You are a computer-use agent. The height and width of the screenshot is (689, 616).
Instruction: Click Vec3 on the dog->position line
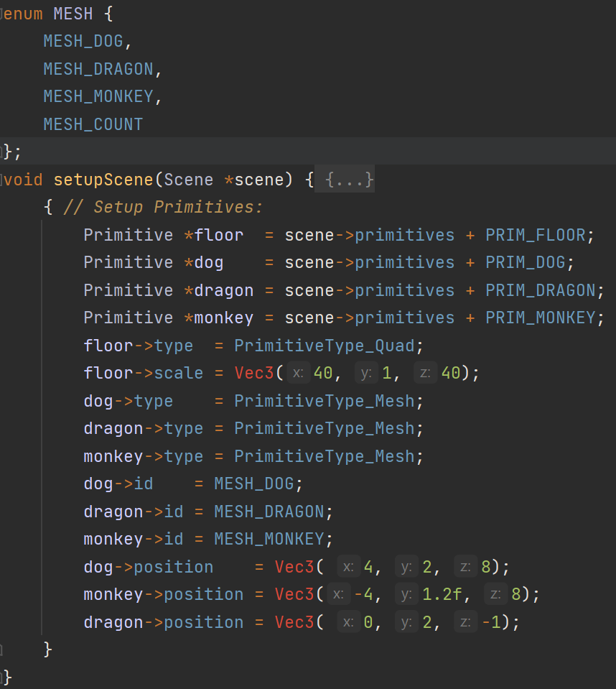coord(294,568)
